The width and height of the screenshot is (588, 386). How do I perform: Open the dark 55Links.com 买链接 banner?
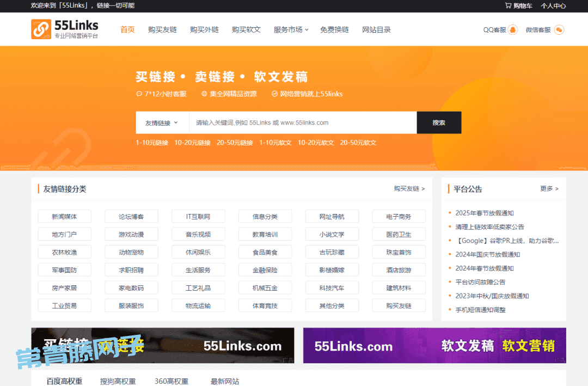163,346
